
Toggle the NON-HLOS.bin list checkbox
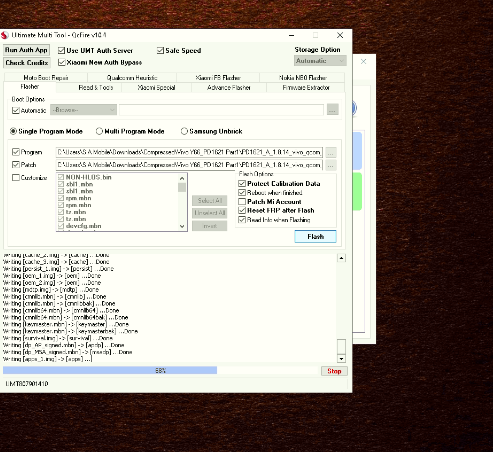click(x=61, y=177)
